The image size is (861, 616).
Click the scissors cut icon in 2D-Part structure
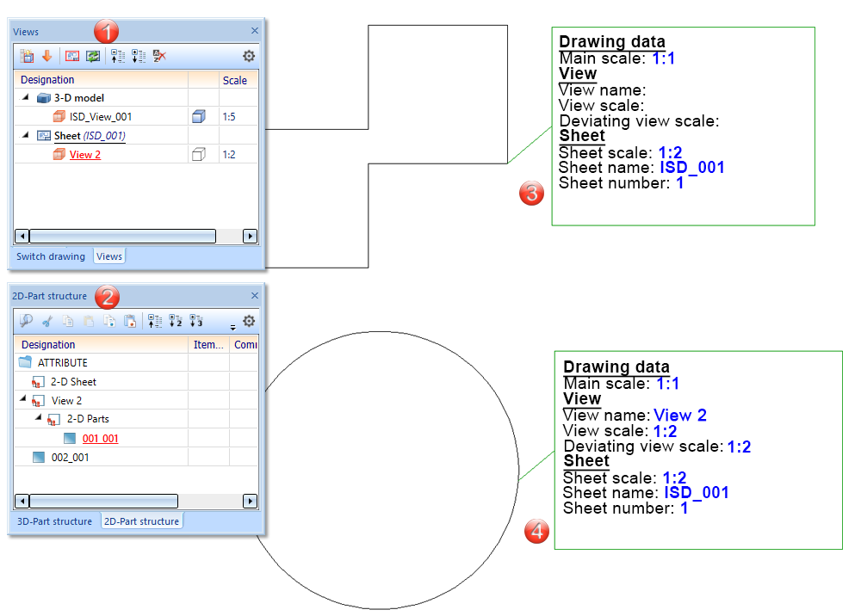click(47, 321)
